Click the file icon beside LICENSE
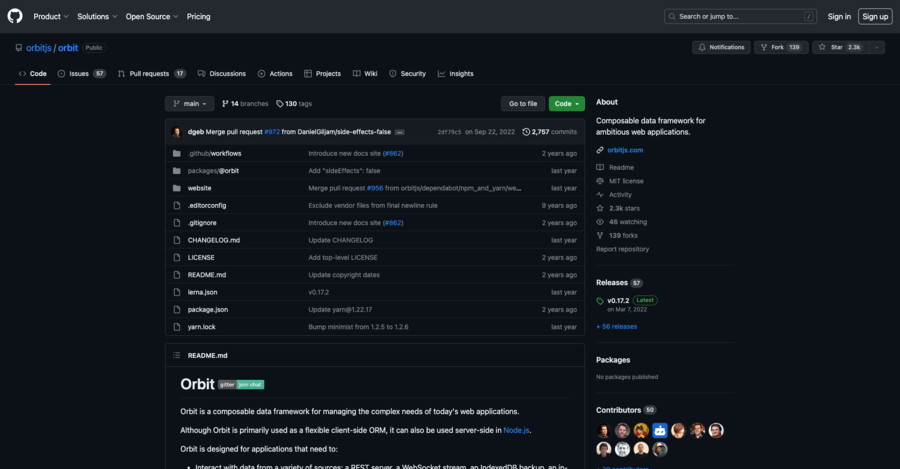 [177, 258]
